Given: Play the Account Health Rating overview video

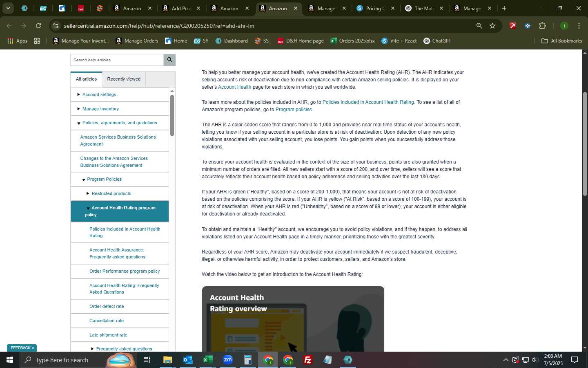Looking at the screenshot, I should click(x=293, y=319).
